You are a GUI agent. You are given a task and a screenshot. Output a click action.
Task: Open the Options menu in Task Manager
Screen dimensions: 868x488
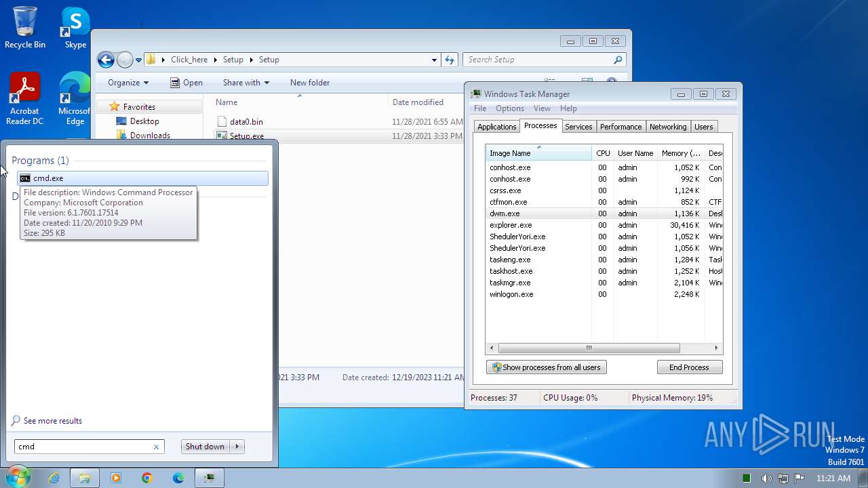tap(510, 108)
